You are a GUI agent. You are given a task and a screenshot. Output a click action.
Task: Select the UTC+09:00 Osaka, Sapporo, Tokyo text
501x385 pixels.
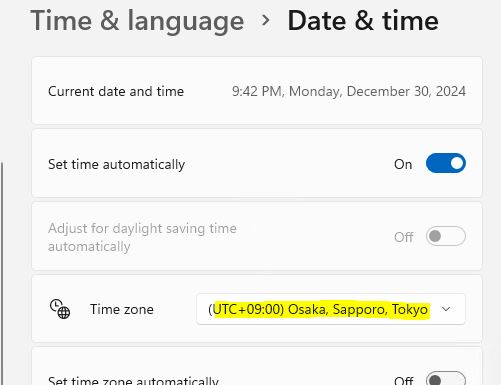coord(318,309)
